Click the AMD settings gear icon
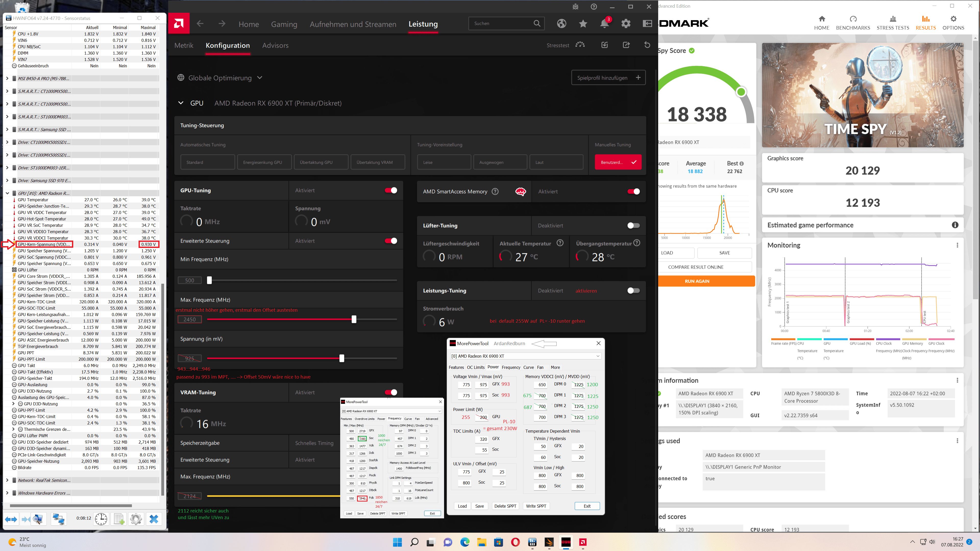 pyautogui.click(x=626, y=23)
